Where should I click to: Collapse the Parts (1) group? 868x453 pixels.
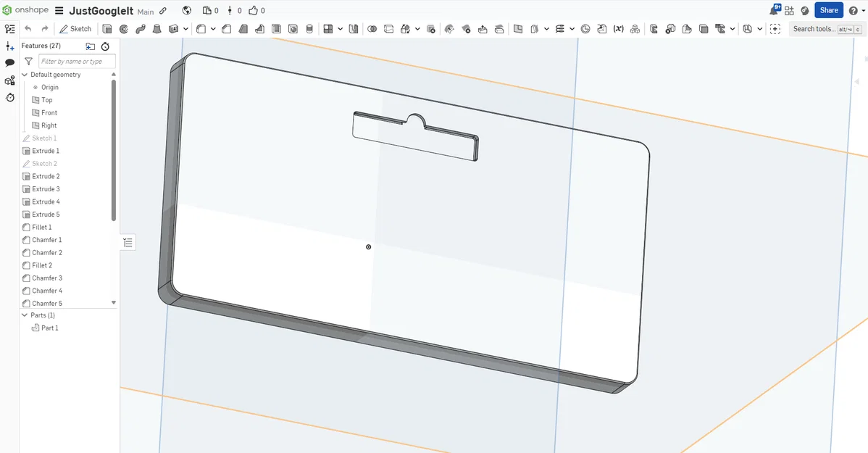coord(25,315)
